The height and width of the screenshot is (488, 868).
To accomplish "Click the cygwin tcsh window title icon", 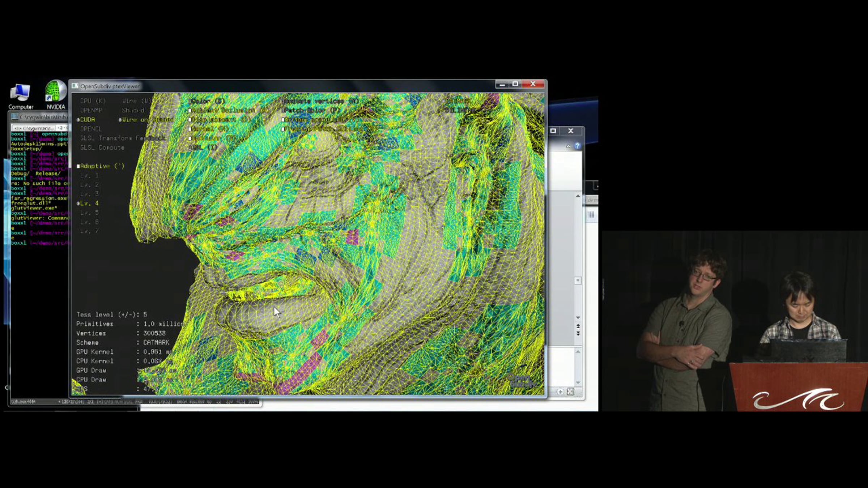I will 15,117.
